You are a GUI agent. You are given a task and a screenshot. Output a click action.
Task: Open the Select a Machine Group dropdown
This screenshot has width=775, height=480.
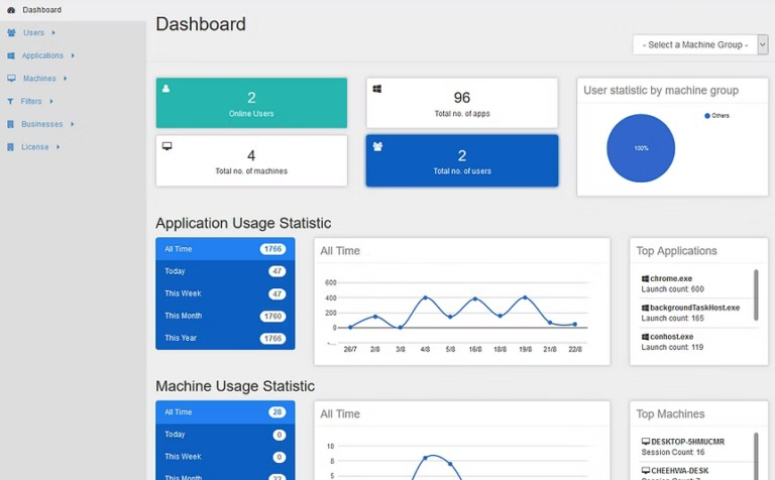700,45
